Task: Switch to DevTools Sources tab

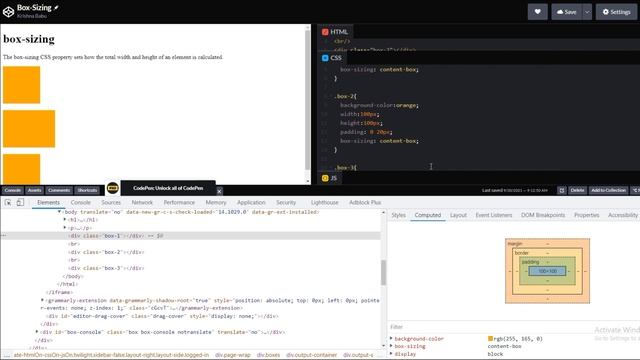Action: tap(111, 202)
